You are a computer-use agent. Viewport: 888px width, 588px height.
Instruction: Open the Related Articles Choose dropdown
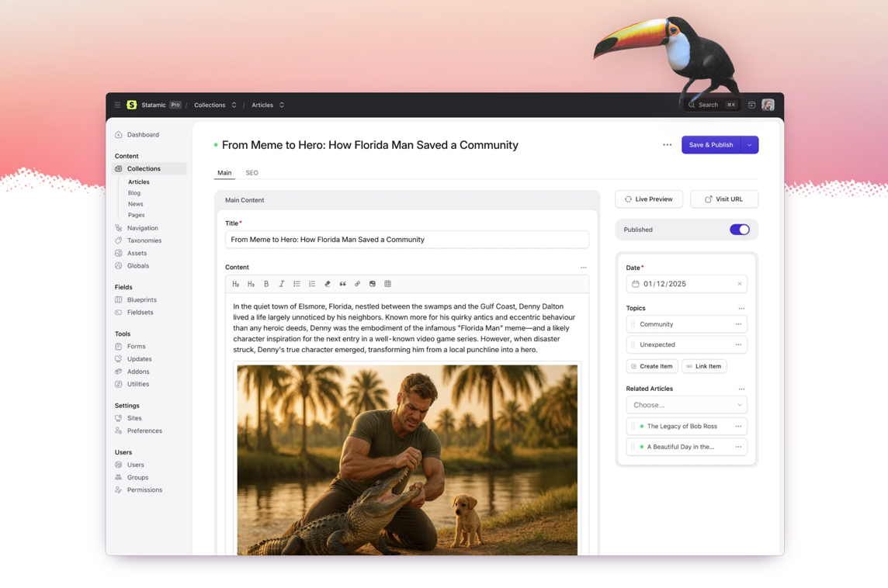(686, 405)
